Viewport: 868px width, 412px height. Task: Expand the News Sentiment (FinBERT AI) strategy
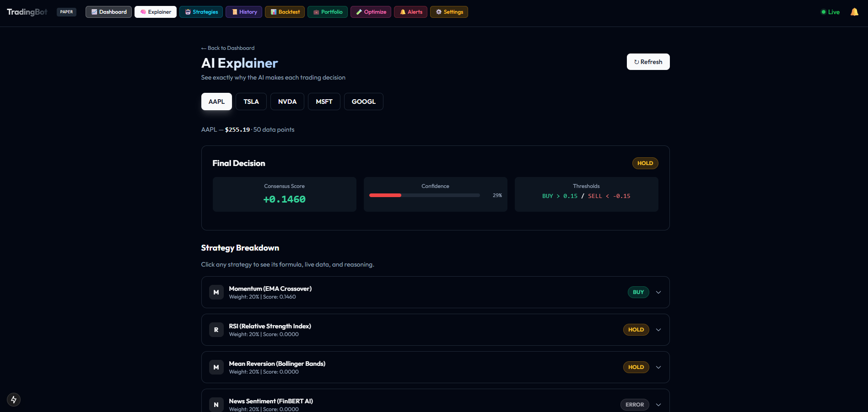[658, 404]
